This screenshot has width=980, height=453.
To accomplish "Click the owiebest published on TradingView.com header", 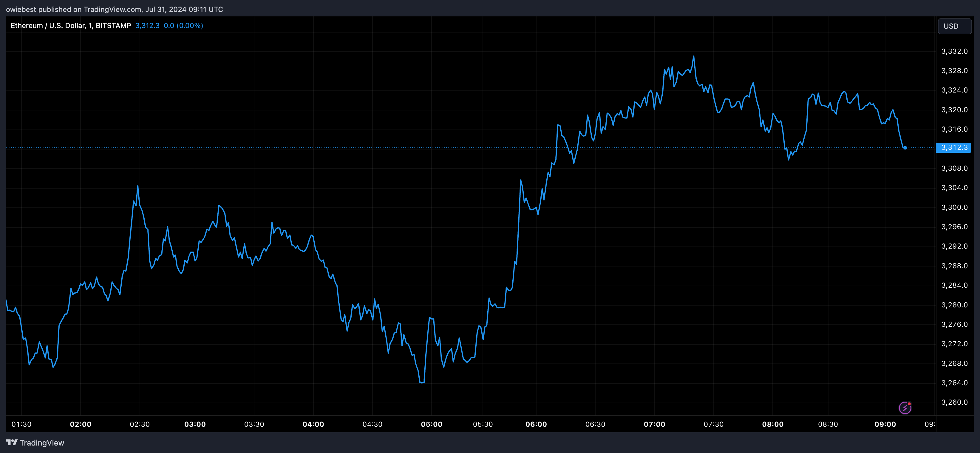I will [114, 9].
